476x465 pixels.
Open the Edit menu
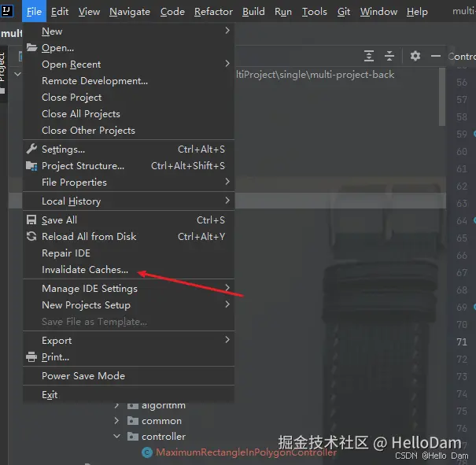pos(60,12)
